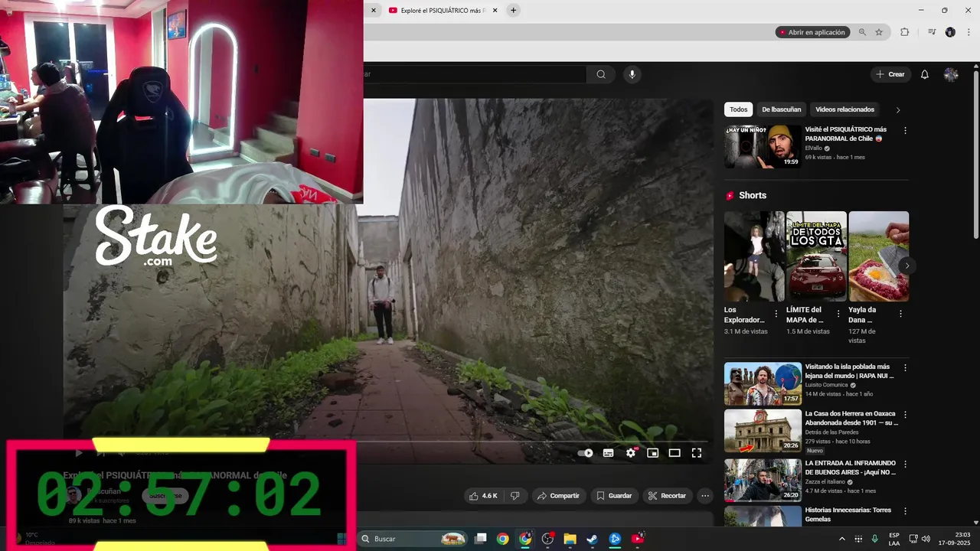Open options for Yayla da Dana short

click(x=900, y=314)
